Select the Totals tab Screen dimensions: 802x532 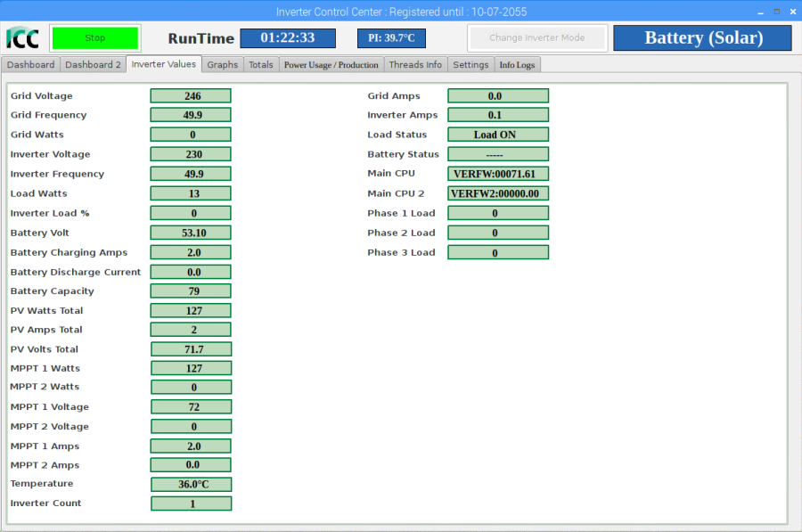point(261,65)
